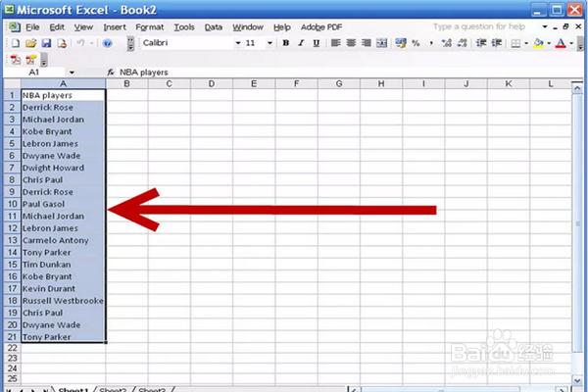The height and width of the screenshot is (392, 588).
Task: Open the Help menu
Action: pyautogui.click(x=281, y=27)
